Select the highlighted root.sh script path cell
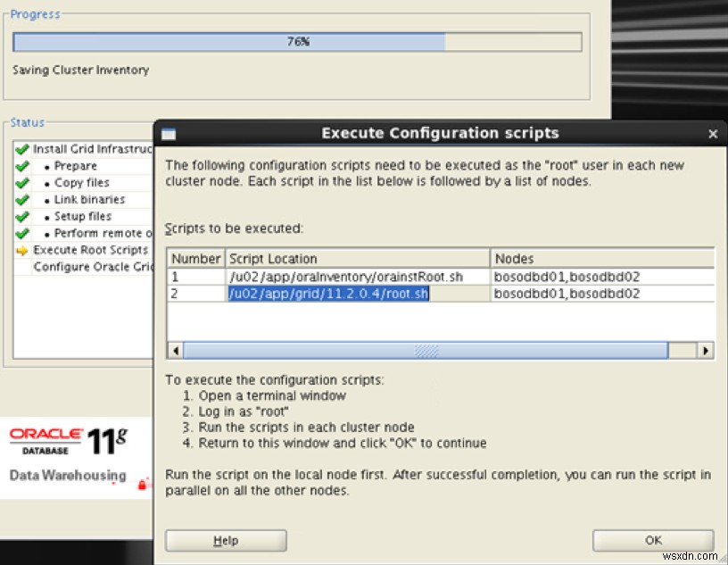This screenshot has height=565, width=728. (358, 294)
